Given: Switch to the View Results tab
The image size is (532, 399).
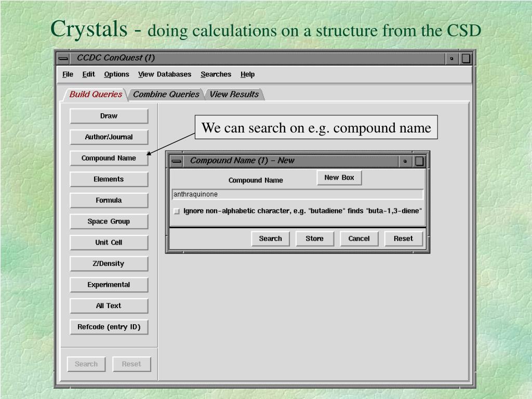Looking at the screenshot, I should tap(234, 95).
